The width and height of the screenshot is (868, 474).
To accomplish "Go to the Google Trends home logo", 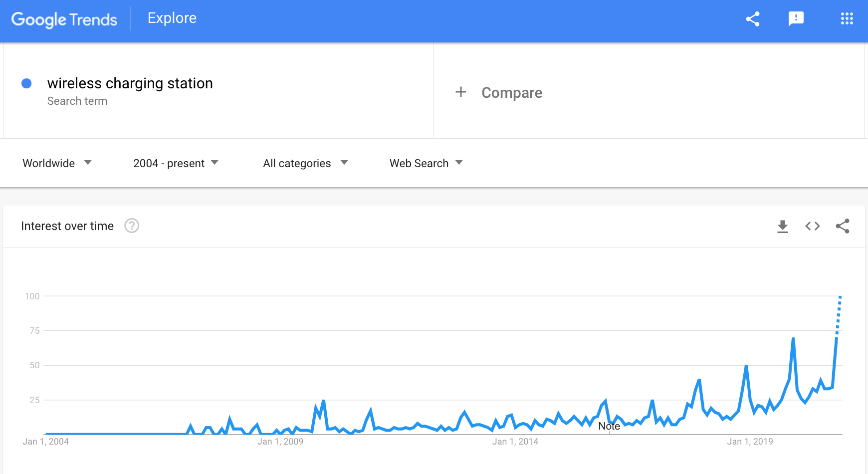I will coord(64,19).
